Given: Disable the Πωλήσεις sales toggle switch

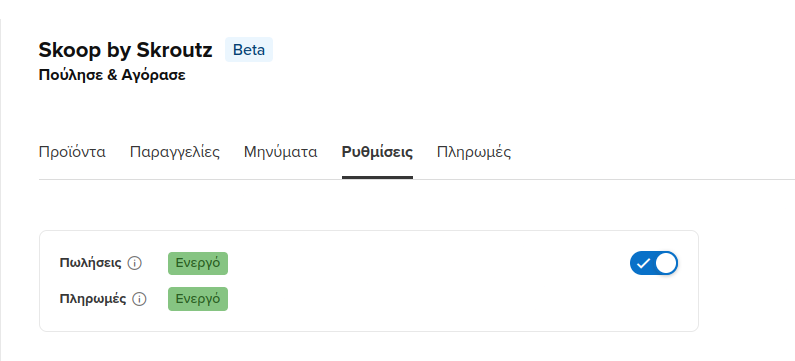Looking at the screenshot, I should (x=654, y=264).
